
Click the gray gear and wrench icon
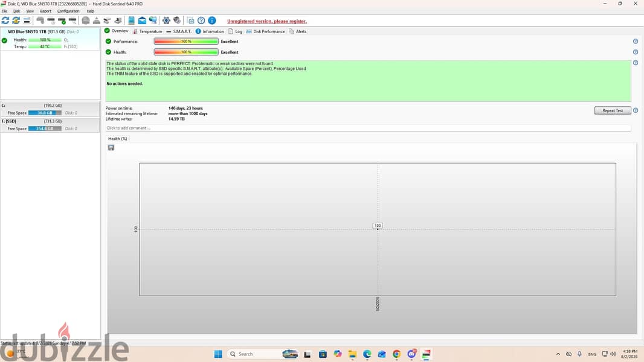click(177, 21)
